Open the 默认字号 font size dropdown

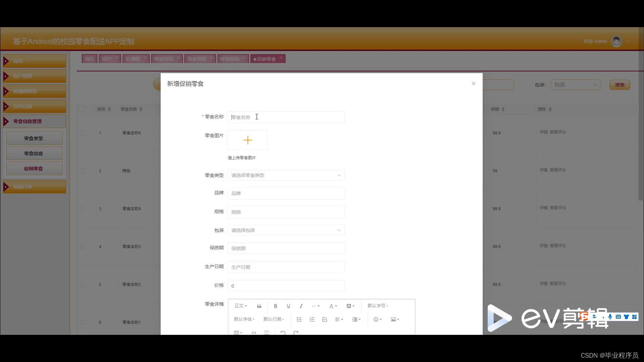377,306
